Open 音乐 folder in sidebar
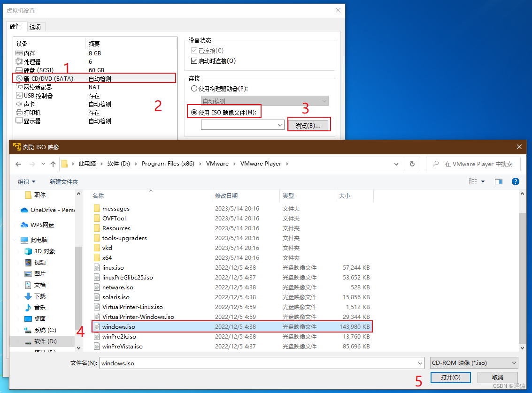The width and height of the screenshot is (532, 393). (35, 307)
